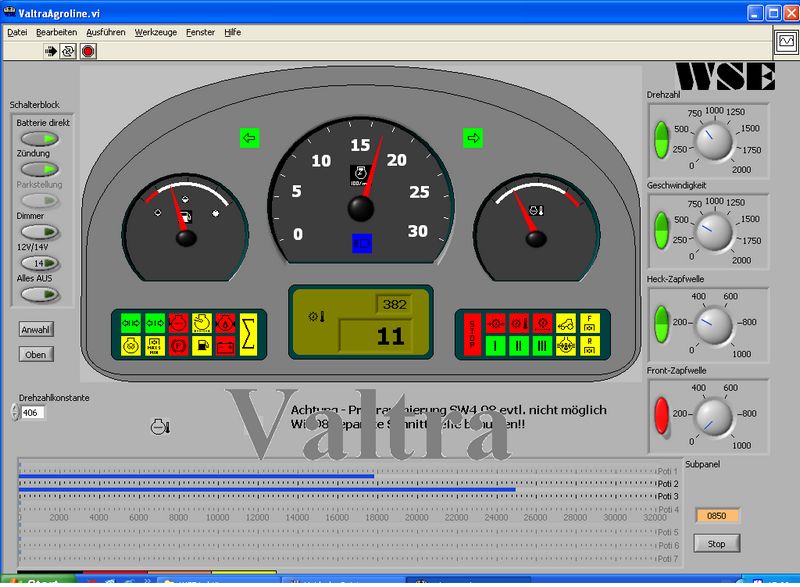Screen dimensions: 800x587
Task: Toggle the Batterie direkt switch
Action: coord(40,138)
